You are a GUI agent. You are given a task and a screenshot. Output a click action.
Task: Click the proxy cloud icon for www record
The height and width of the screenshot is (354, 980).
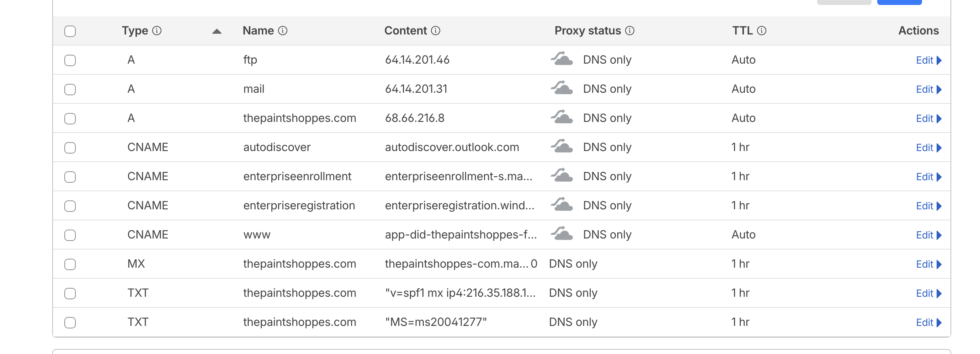coord(561,234)
